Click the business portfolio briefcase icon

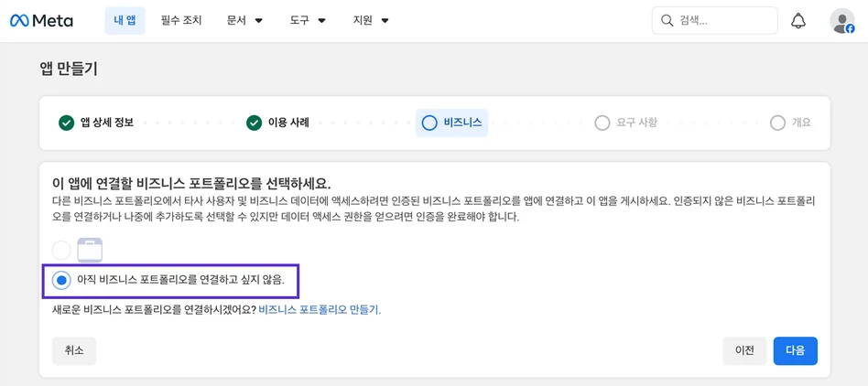(x=91, y=250)
